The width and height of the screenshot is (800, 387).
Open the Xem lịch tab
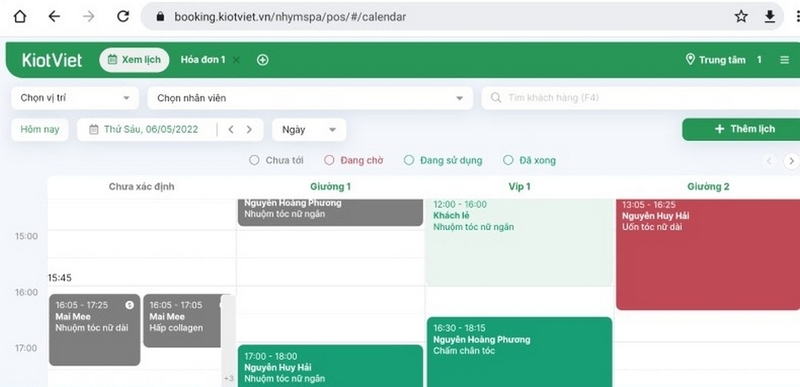tap(134, 60)
